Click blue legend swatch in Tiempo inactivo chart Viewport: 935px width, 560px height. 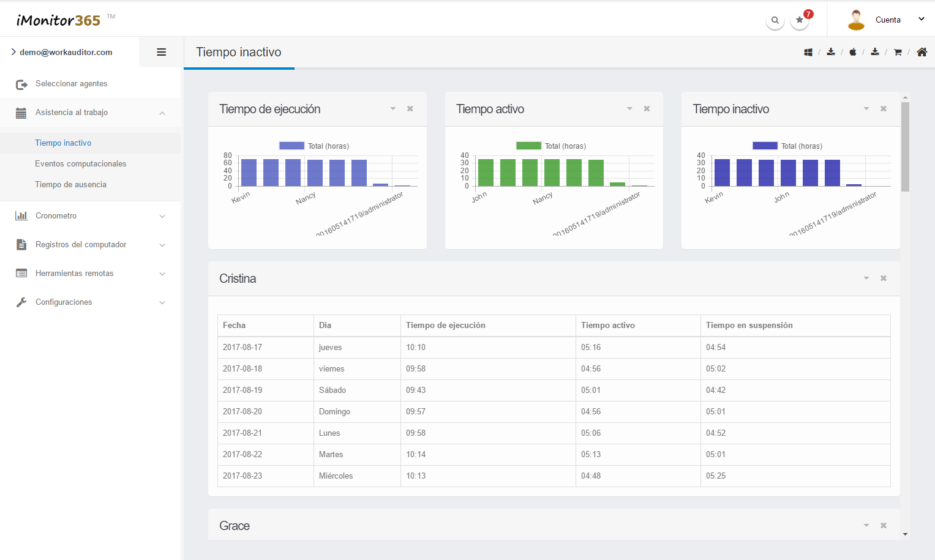[x=765, y=146]
